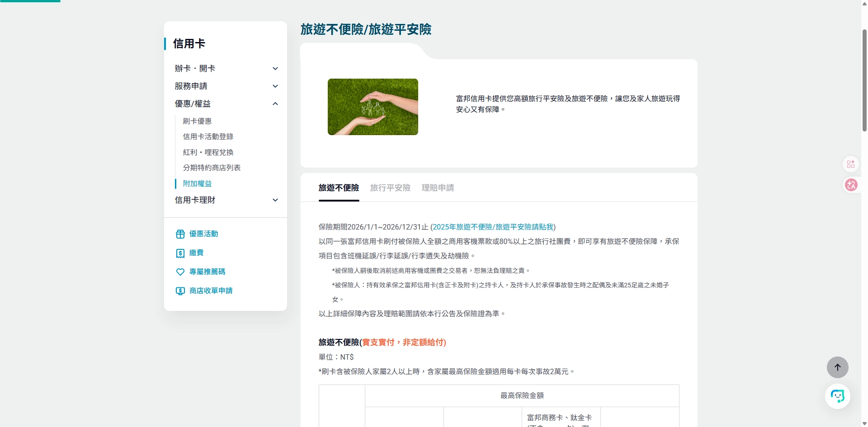The height and width of the screenshot is (427, 868).
Task: Click the 最高保險金額 table header
Action: [x=522, y=395]
